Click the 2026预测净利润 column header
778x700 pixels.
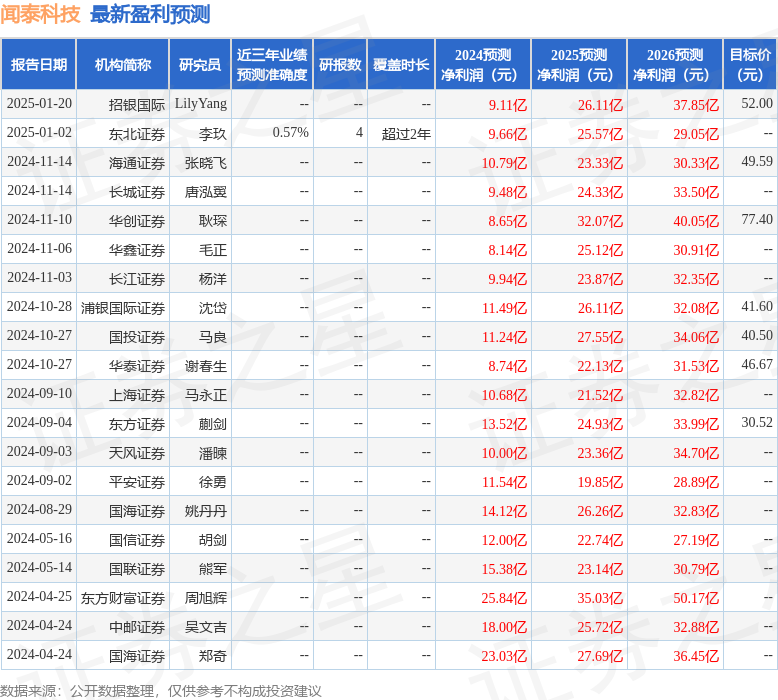[x=675, y=64]
